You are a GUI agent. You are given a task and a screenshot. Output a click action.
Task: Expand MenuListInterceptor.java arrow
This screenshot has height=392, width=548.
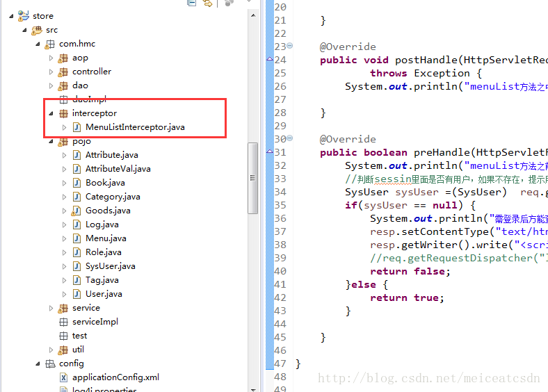64,127
